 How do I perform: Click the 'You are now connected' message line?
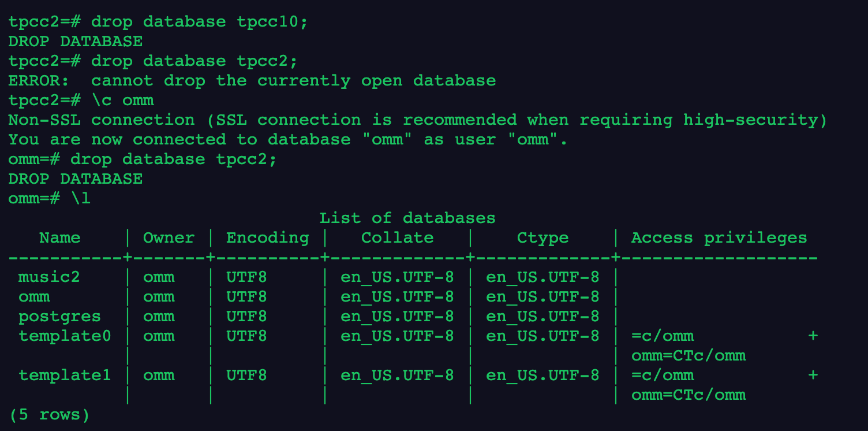point(287,140)
